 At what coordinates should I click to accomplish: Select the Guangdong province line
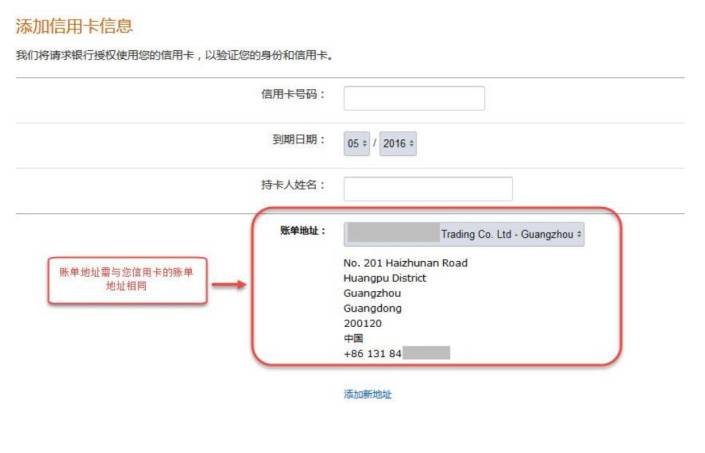tap(373, 308)
